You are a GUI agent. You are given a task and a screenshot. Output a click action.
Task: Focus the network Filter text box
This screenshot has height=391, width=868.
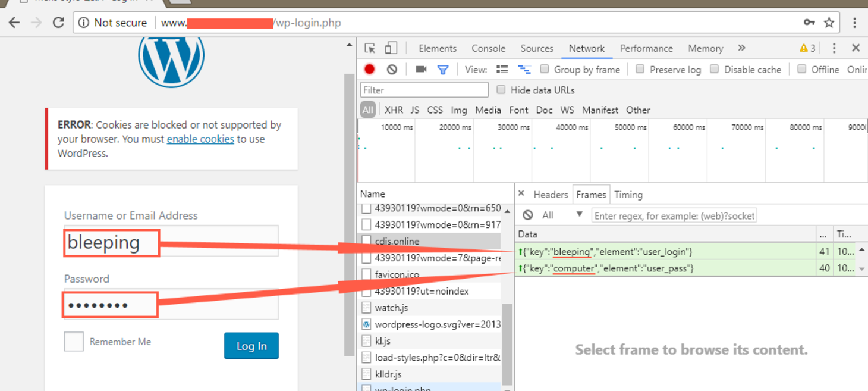pyautogui.click(x=424, y=90)
